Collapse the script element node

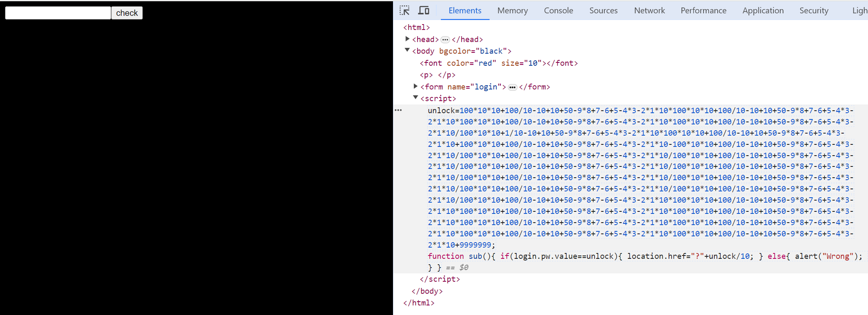click(x=415, y=98)
